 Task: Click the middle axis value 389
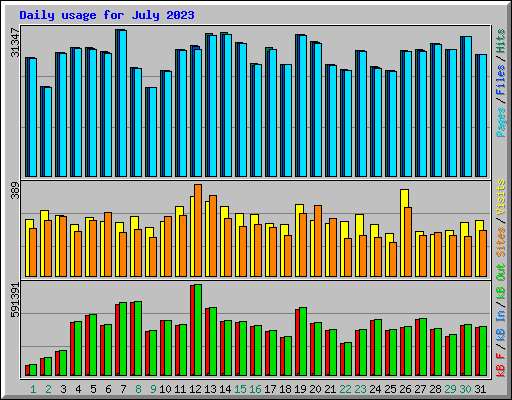pos(15,190)
